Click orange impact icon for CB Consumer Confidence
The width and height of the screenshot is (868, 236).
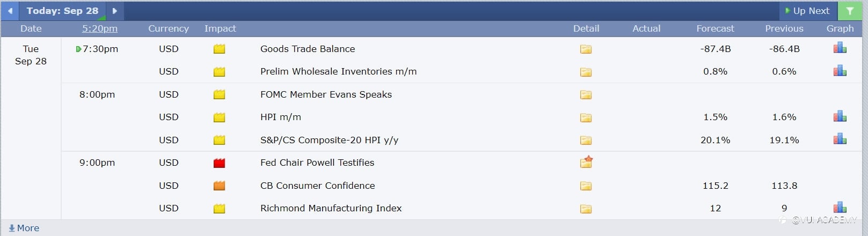tap(219, 186)
